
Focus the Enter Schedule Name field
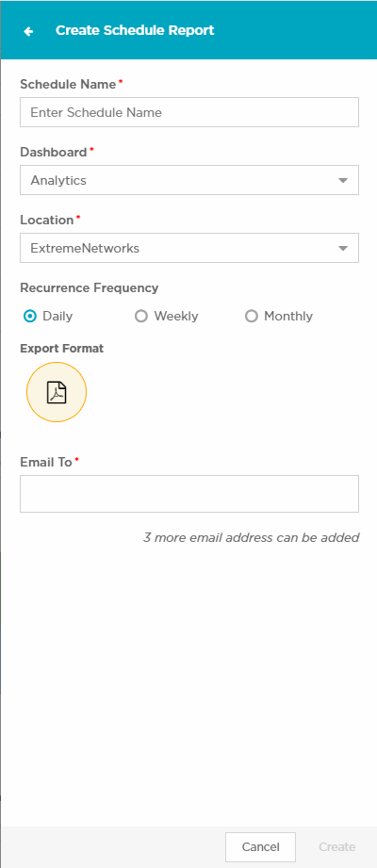189,112
